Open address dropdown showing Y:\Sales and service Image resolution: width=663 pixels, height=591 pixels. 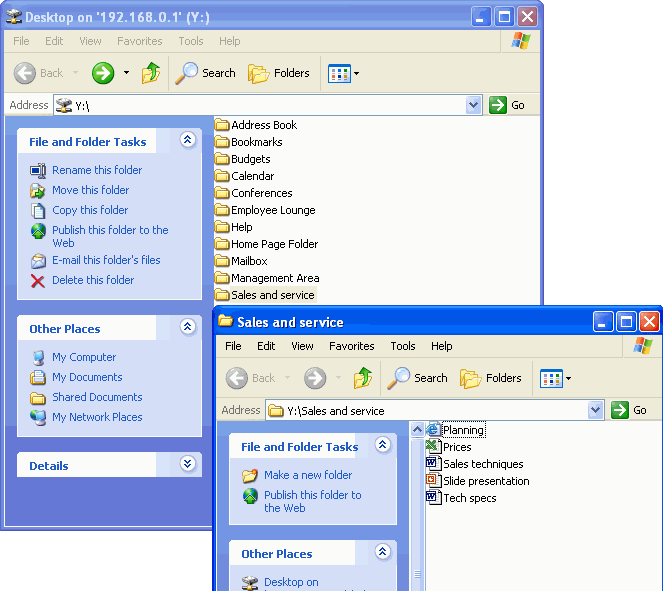coord(596,410)
